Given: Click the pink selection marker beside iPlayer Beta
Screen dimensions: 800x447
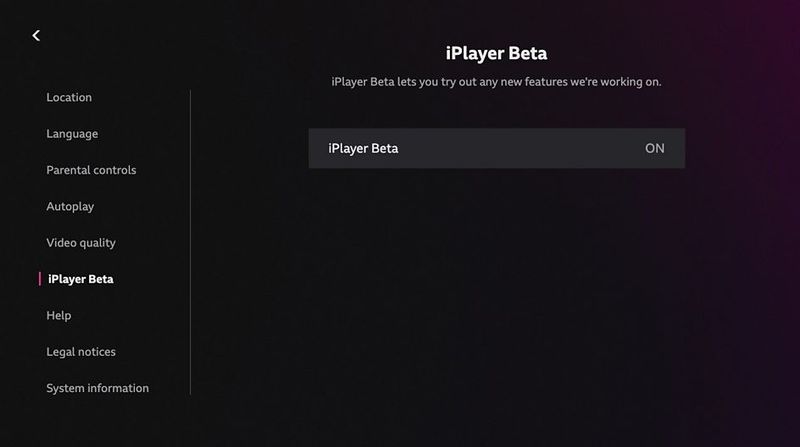Looking at the screenshot, I should pyautogui.click(x=40, y=279).
